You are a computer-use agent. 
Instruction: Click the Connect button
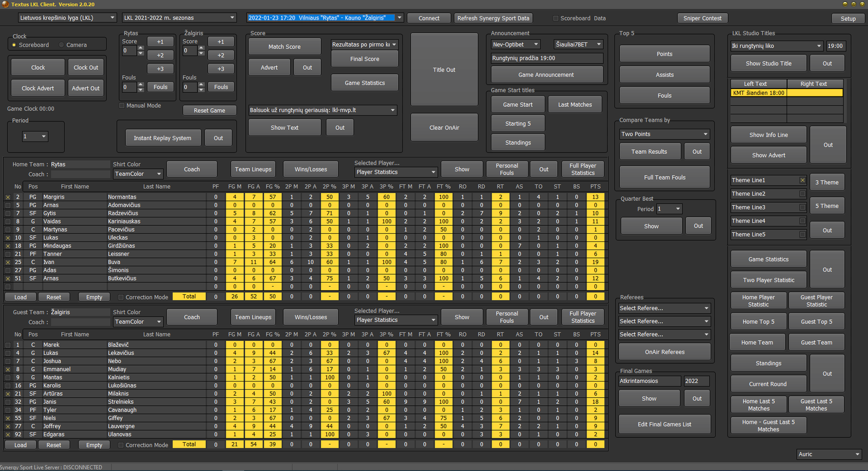[429, 18]
